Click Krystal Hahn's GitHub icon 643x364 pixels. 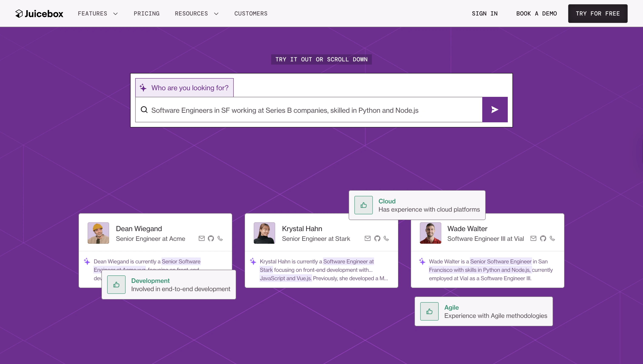(377, 238)
